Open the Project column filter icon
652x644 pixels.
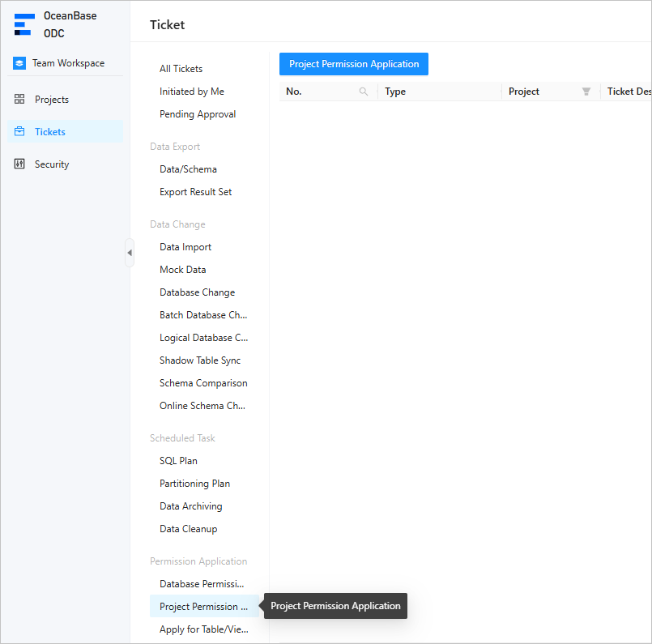pos(586,92)
